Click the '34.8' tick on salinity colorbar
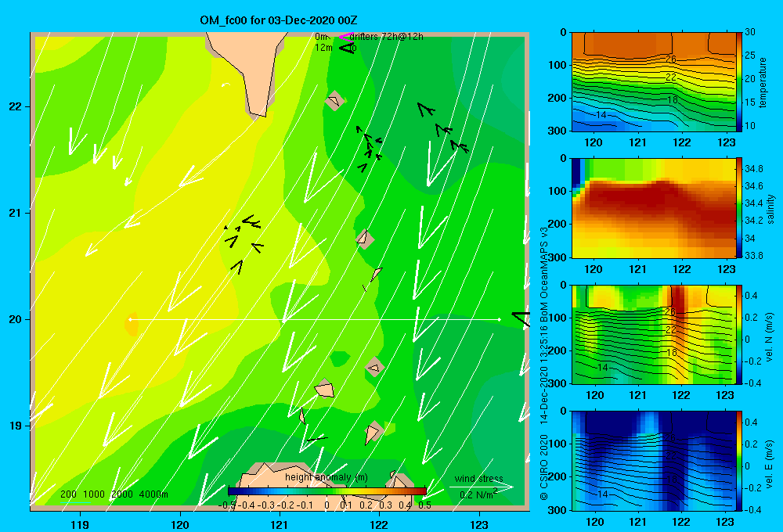This screenshot has height=532, width=783. pyautogui.click(x=753, y=169)
